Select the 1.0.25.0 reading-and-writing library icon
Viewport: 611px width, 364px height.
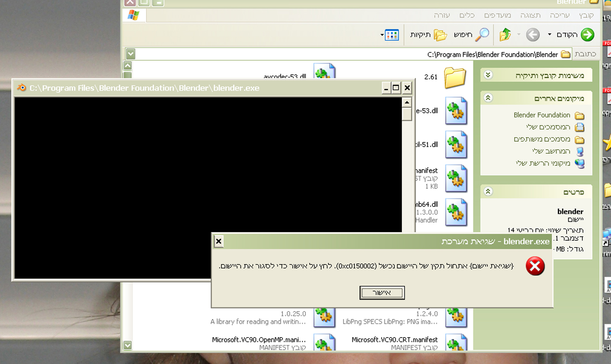(324, 317)
